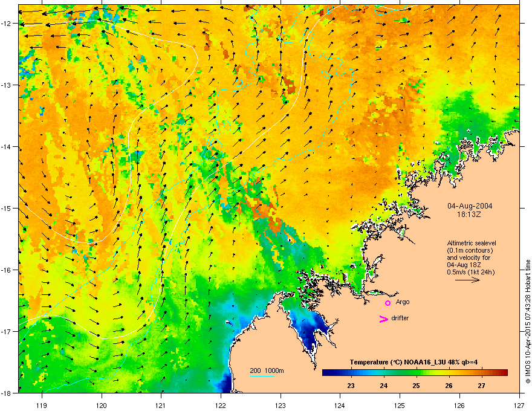Click the longitude axis label 125
The image size is (532, 411).
click(400, 405)
